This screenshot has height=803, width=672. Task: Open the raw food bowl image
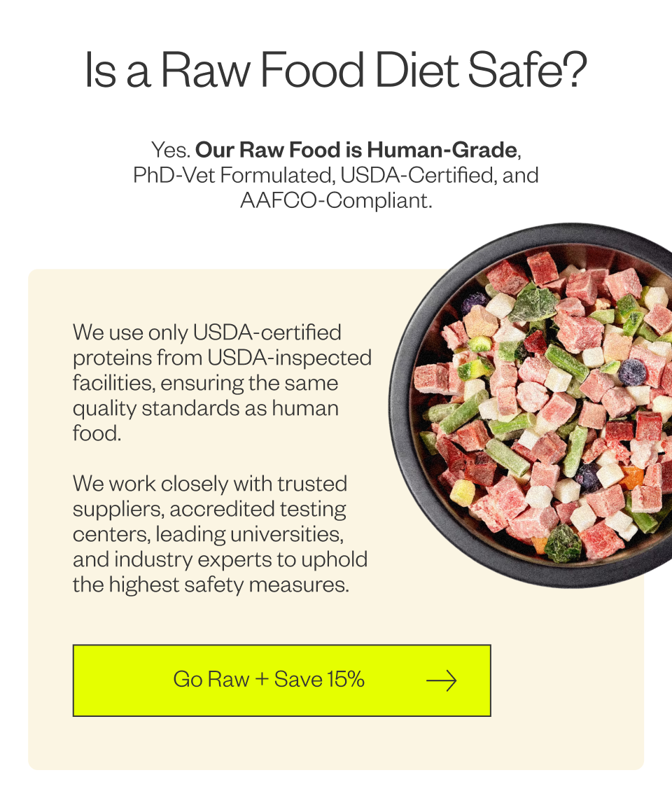(531, 405)
